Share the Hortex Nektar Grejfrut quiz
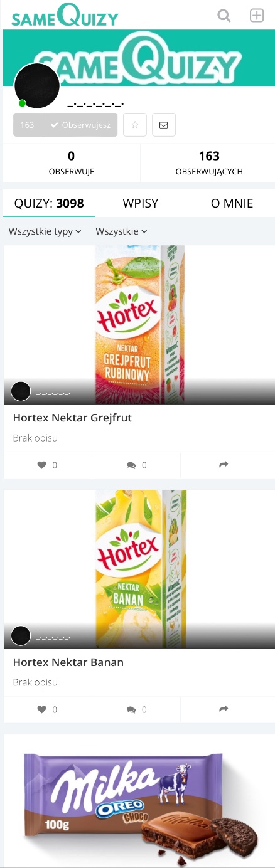The width and height of the screenshot is (275, 868). [224, 465]
